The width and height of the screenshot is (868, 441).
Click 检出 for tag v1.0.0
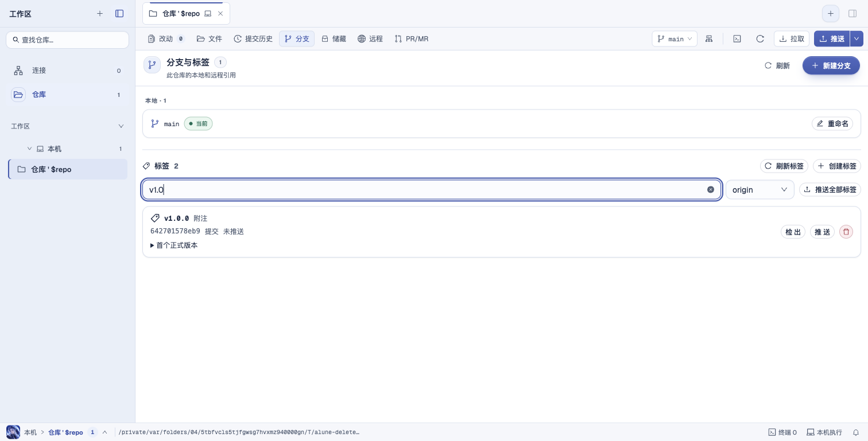click(x=793, y=232)
